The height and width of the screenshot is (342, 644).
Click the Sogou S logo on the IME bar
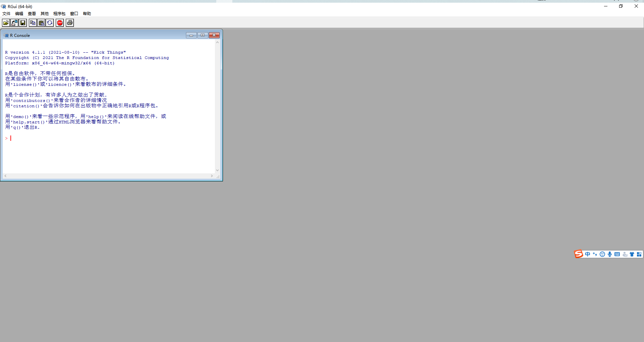coord(579,254)
